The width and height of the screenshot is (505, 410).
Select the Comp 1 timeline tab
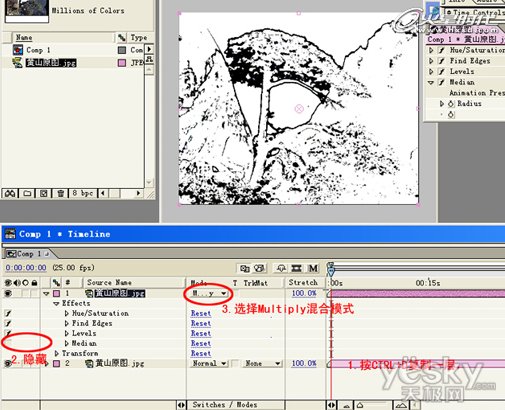pos(28,254)
